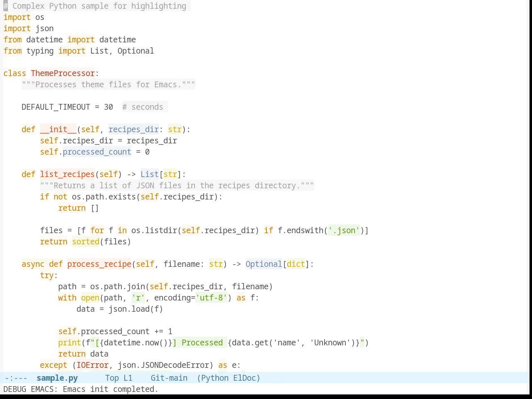Screen dimensions: 532x399
Task: Click the open builtin in with statement
Action: [90, 298]
